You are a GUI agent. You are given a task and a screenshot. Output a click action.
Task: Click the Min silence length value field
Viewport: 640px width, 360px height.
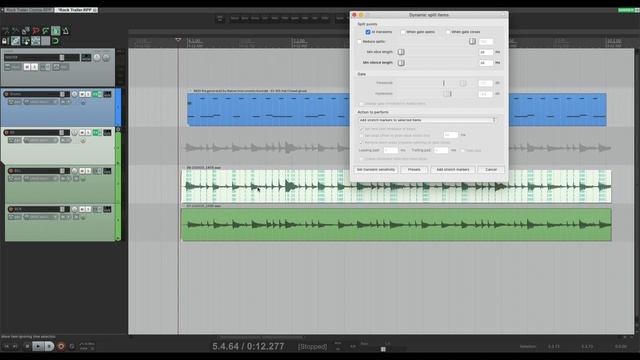pos(486,63)
